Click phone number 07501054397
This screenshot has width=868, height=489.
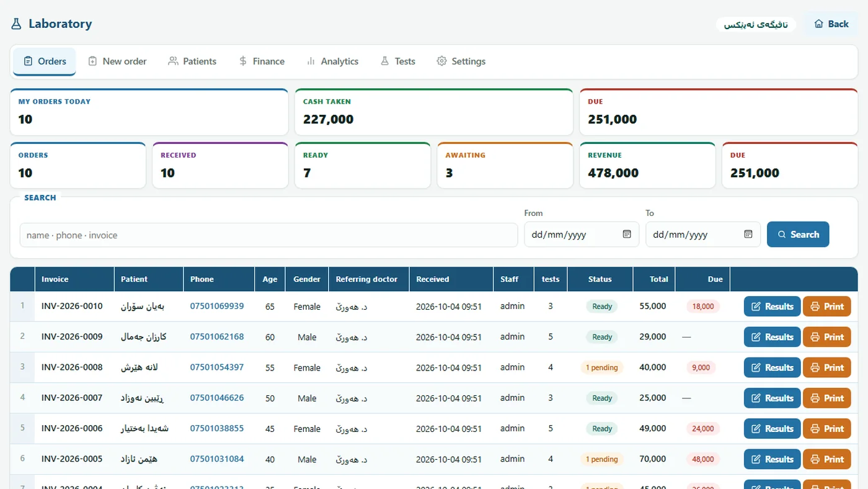click(217, 367)
